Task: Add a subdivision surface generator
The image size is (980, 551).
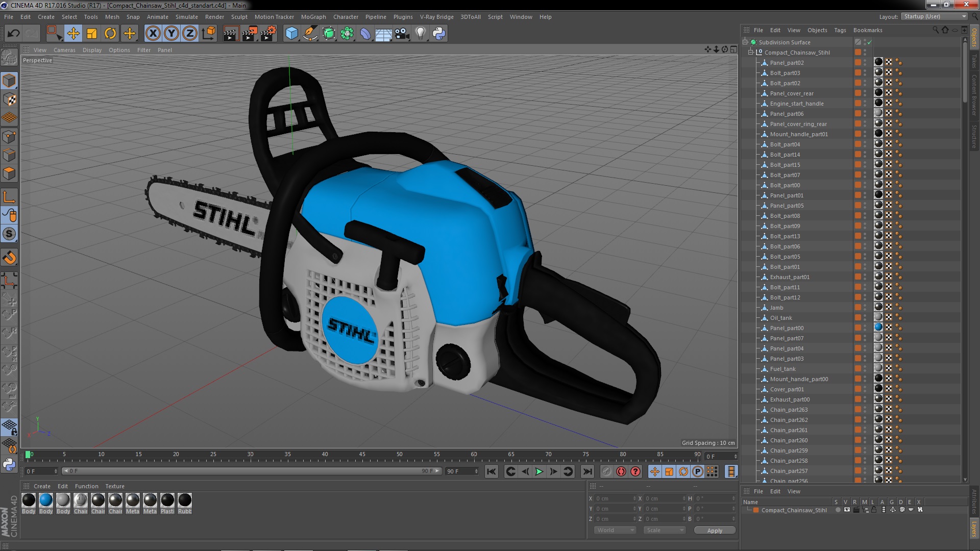Action: click(x=329, y=34)
